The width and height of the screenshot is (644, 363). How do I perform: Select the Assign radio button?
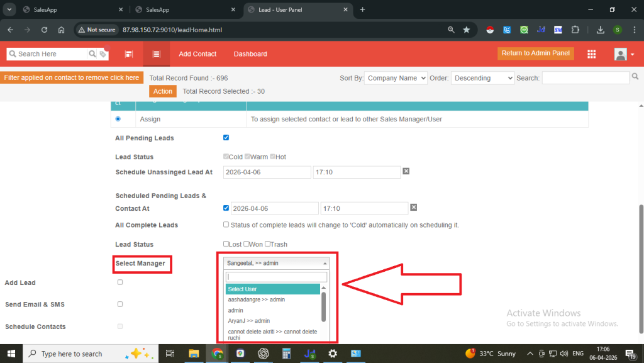pos(118,119)
